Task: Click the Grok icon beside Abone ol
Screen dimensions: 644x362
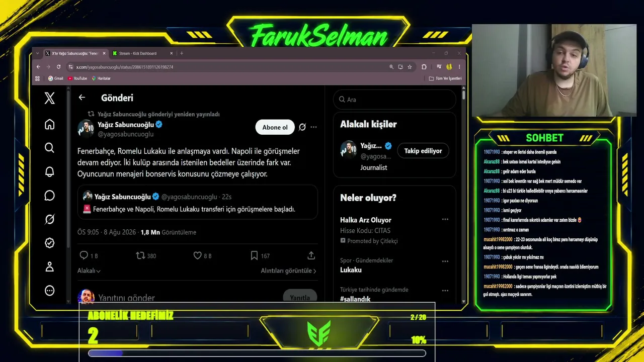Action: (x=302, y=127)
